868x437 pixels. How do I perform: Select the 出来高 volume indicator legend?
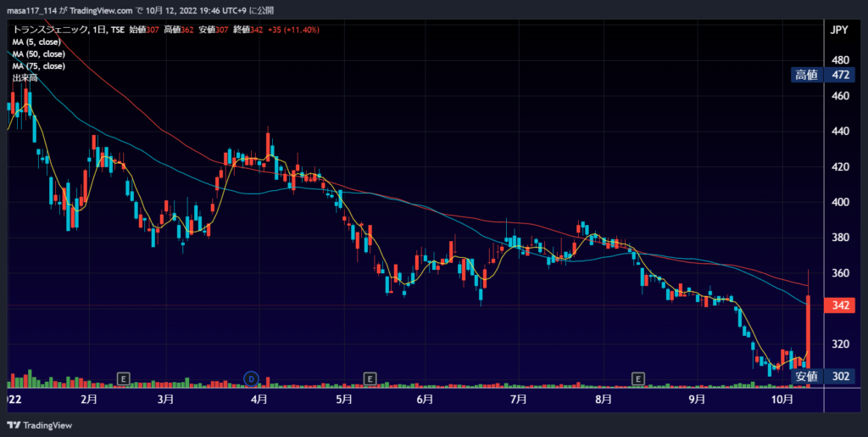[25, 78]
